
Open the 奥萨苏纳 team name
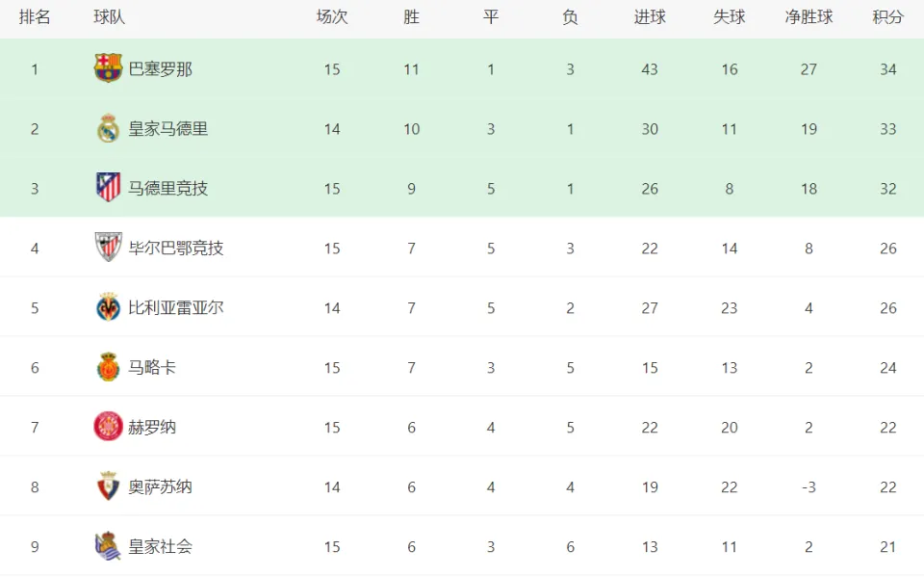click(x=161, y=486)
